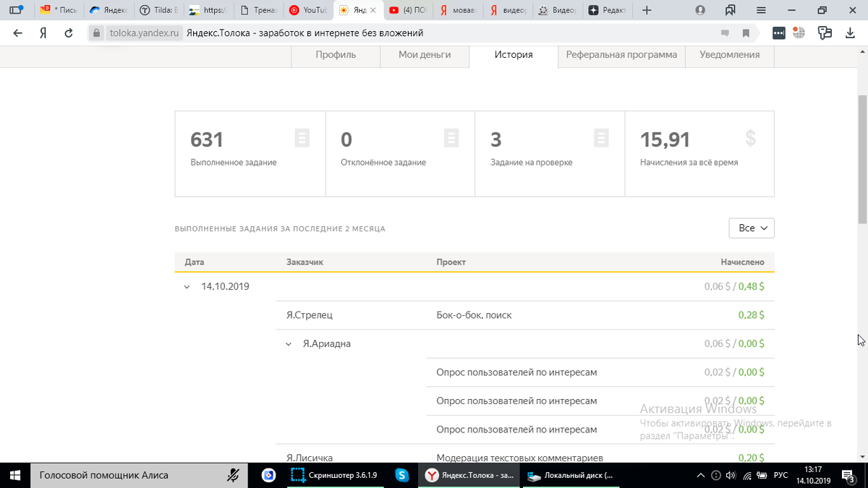Screen dimensions: 868x488
Task: Click the 'Я.Стрелец' requester cell
Action: coord(310,315)
